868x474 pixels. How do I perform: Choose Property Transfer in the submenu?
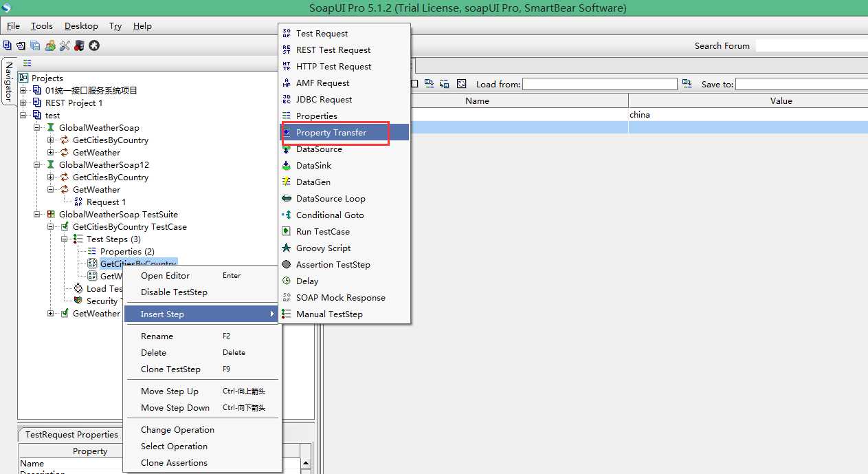pyautogui.click(x=344, y=132)
